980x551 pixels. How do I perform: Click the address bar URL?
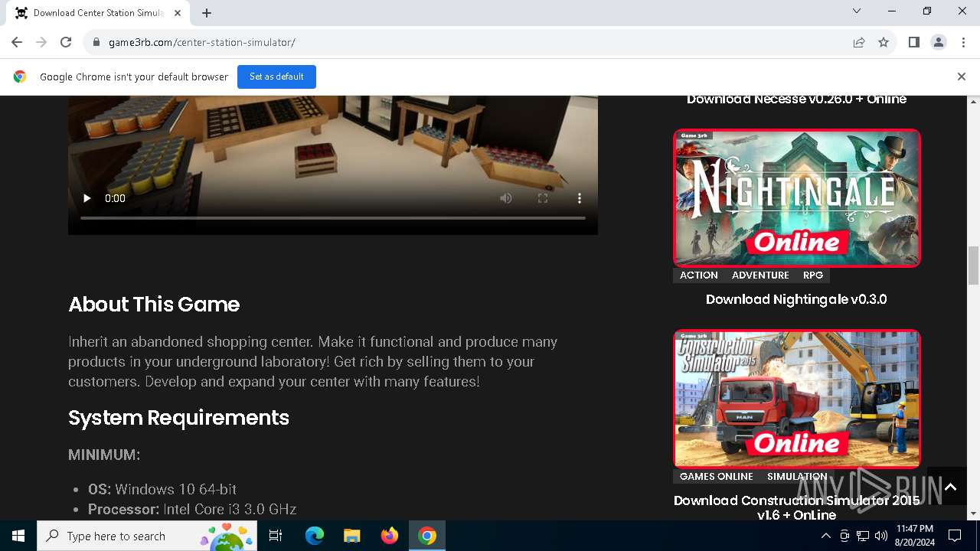click(202, 42)
